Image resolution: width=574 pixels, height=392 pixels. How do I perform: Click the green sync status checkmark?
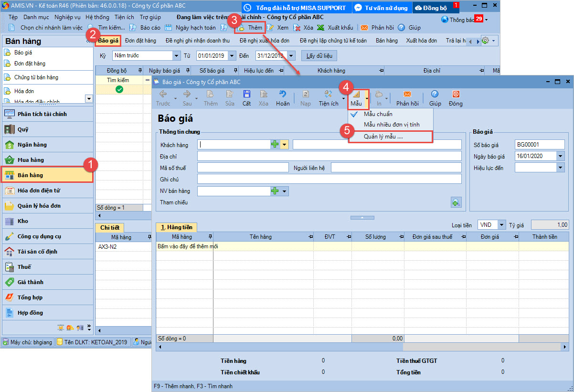pyautogui.click(x=119, y=89)
